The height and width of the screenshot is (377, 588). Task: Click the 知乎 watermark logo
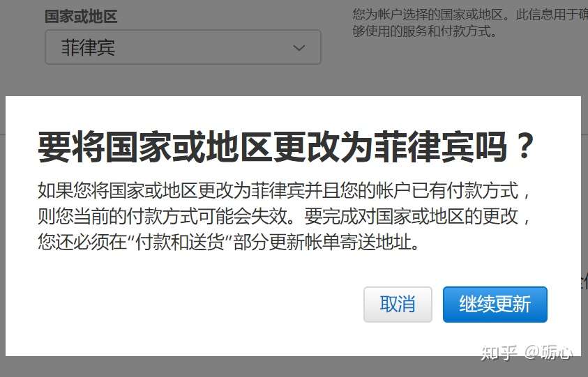point(499,353)
